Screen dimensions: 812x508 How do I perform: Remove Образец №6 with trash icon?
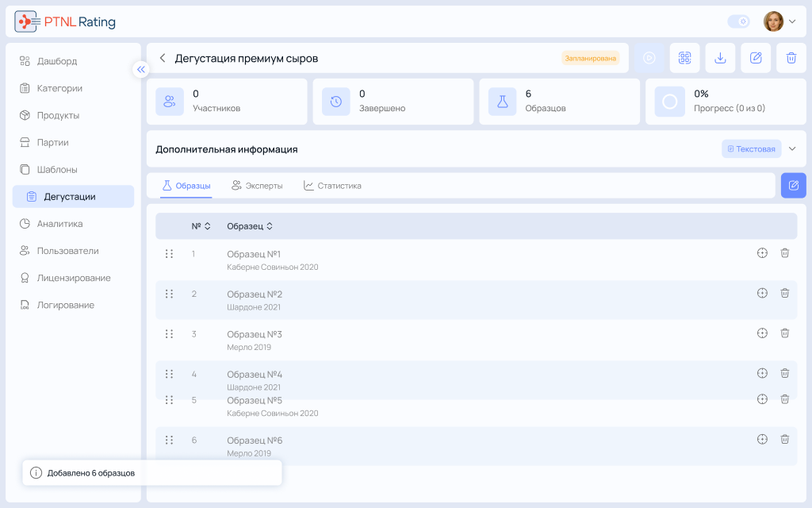(784, 440)
